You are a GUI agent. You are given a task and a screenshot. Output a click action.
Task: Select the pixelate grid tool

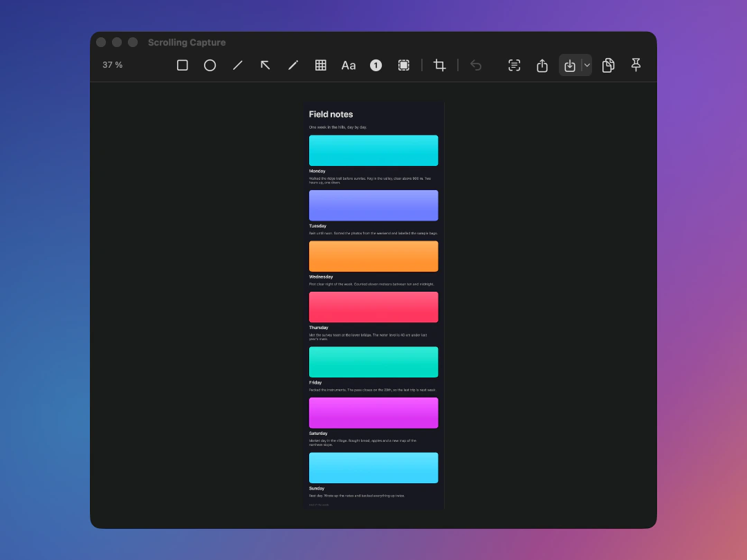pos(321,65)
